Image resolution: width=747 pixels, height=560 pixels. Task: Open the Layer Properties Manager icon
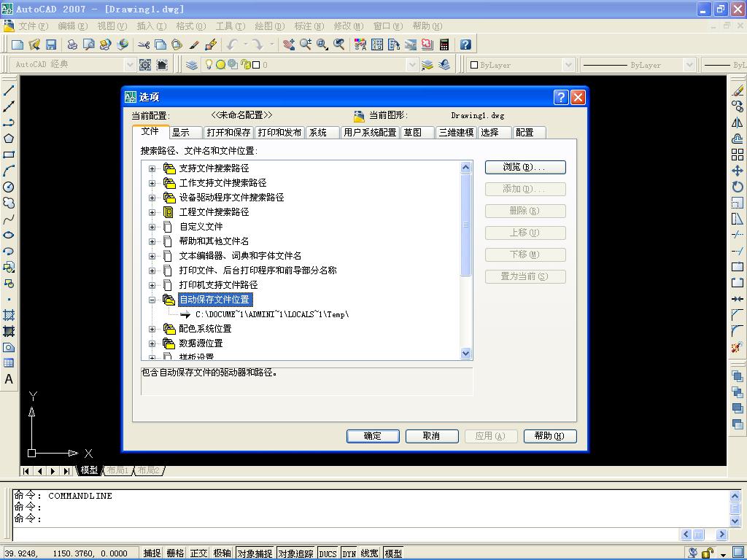pyautogui.click(x=192, y=65)
